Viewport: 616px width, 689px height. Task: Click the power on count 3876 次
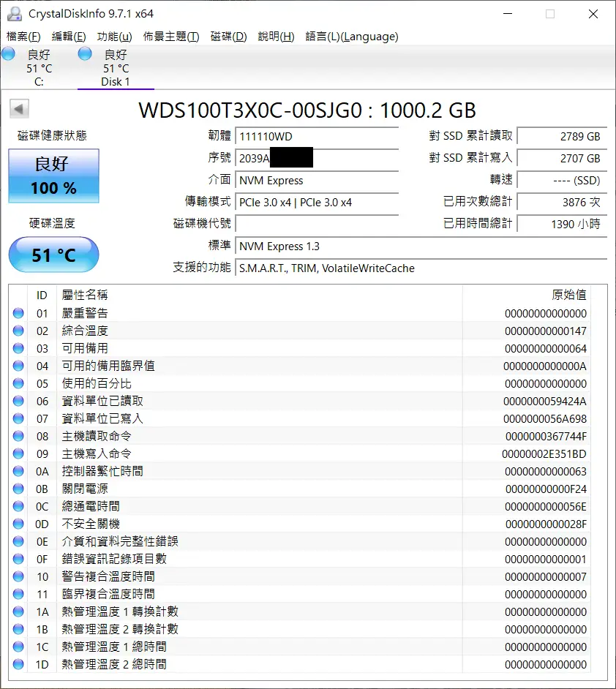(562, 202)
